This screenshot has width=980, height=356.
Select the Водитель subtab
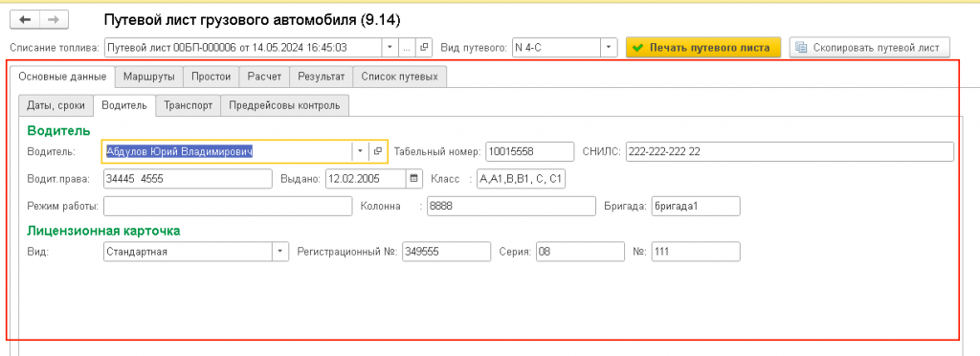[x=124, y=105]
